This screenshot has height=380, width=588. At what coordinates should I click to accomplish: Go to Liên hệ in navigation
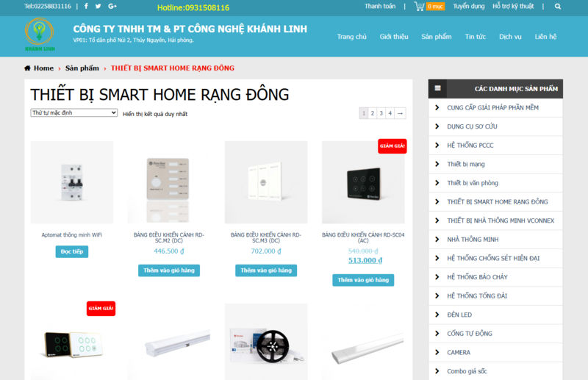pos(545,37)
